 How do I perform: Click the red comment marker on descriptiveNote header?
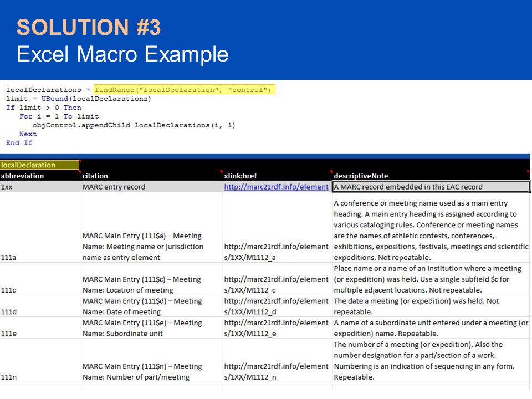pyautogui.click(x=528, y=172)
